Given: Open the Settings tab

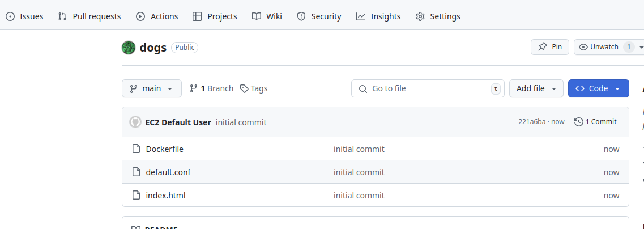Looking at the screenshot, I should 438,16.
